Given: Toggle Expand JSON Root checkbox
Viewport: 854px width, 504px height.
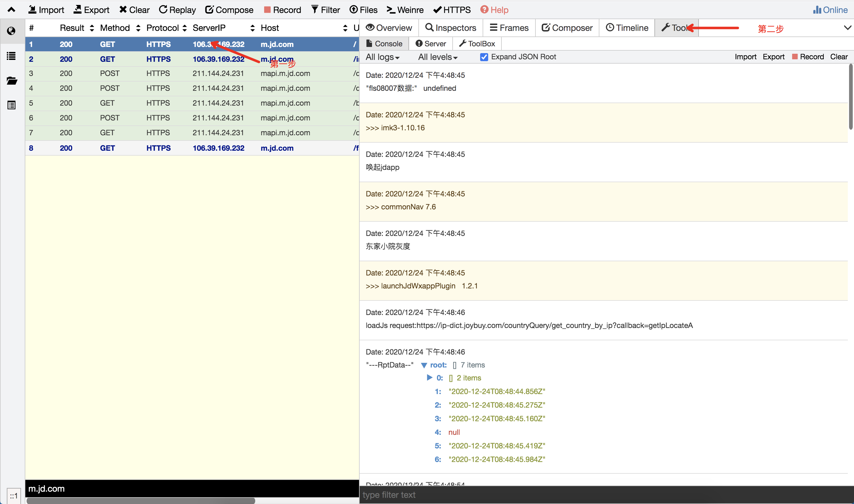Looking at the screenshot, I should pos(484,57).
